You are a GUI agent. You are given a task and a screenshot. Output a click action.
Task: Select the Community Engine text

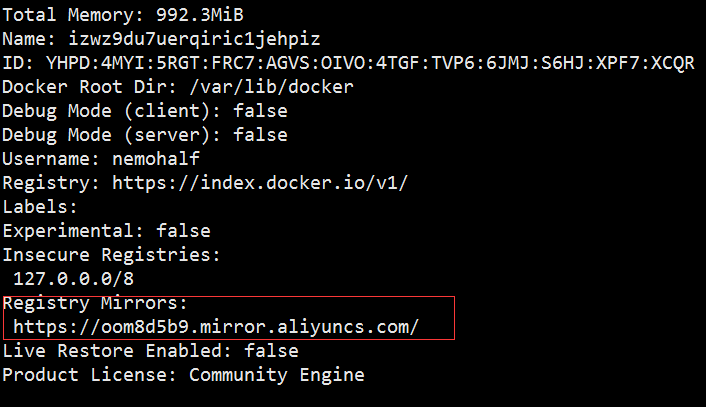[x=276, y=375]
